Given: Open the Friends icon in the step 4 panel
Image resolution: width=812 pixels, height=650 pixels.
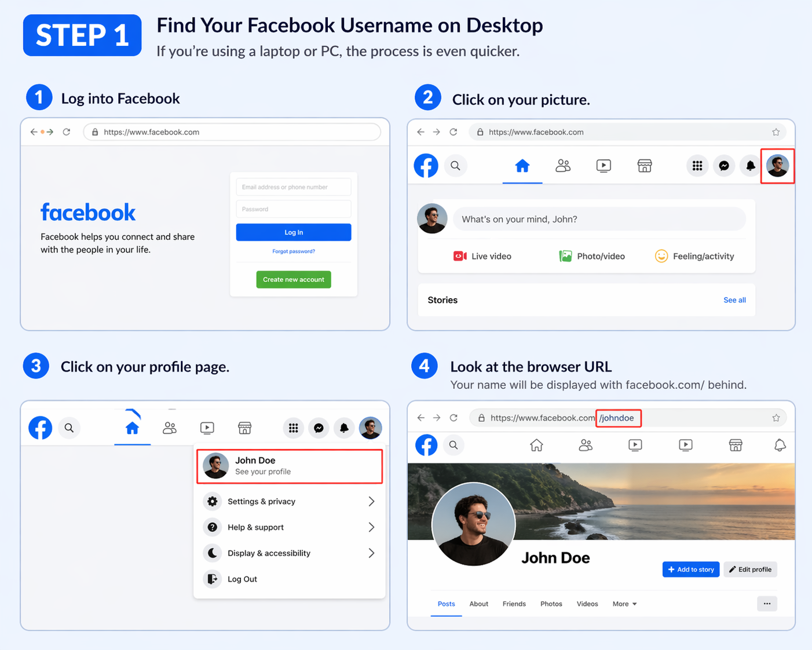Looking at the screenshot, I should pos(586,445).
